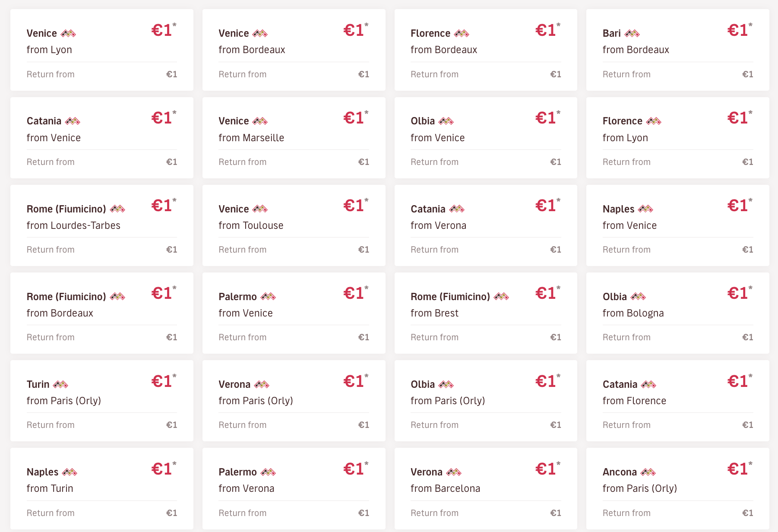The image size is (778, 532).
Task: Click airline logo on Naples from Turin card
Action: [70, 472]
